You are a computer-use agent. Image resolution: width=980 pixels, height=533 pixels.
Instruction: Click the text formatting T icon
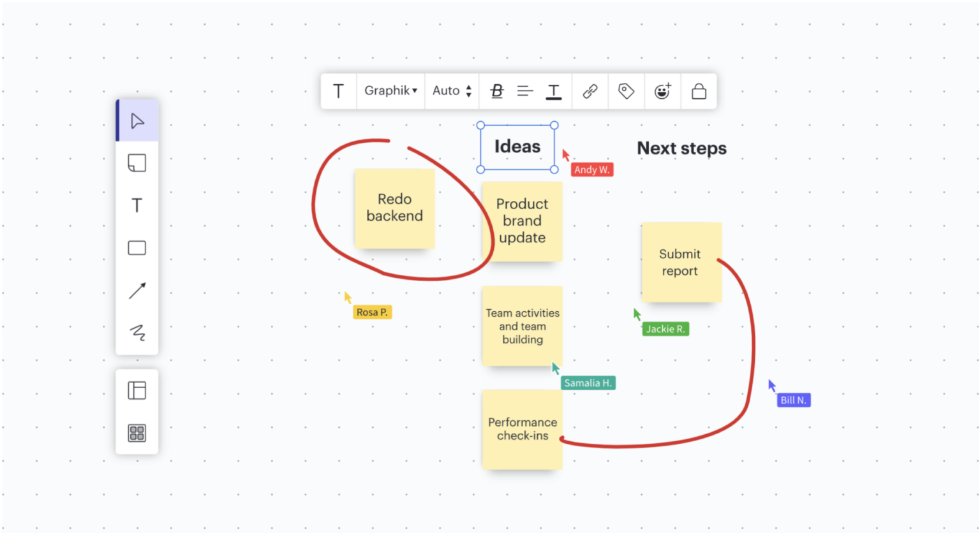tap(338, 91)
